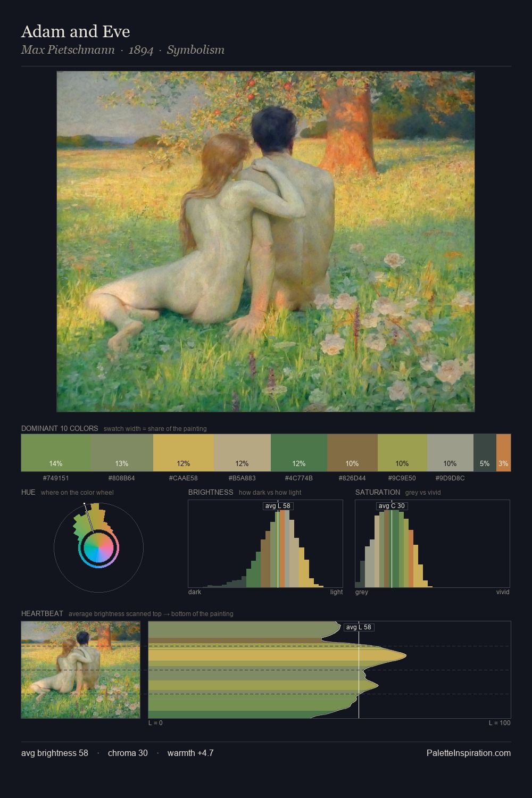Click 'grey vs vivid' caption

pyautogui.click(x=423, y=493)
